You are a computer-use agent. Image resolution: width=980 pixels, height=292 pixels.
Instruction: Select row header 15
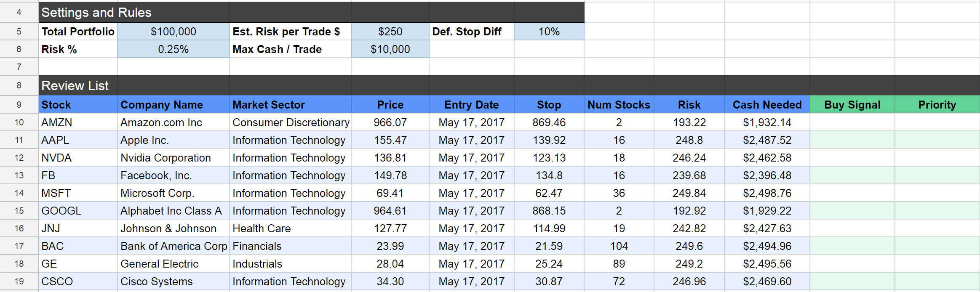coord(19,211)
